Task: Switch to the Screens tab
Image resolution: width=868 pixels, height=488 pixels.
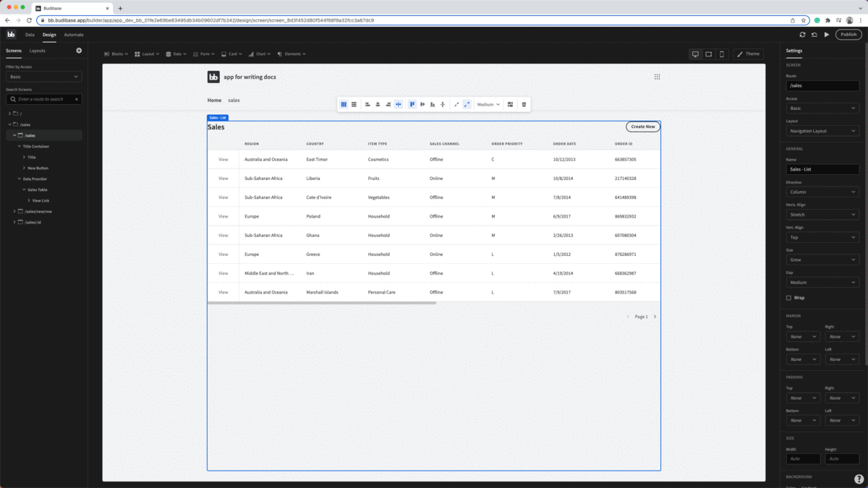Action: click(14, 51)
